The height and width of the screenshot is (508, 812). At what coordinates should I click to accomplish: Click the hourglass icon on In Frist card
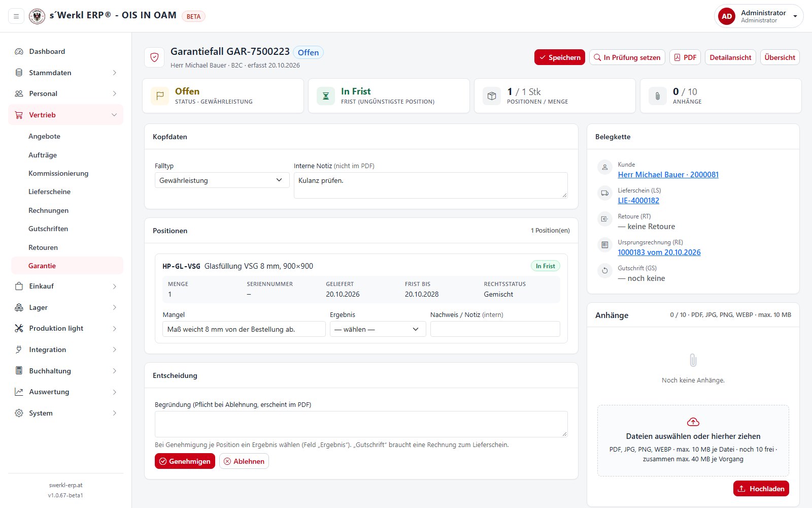click(x=326, y=96)
